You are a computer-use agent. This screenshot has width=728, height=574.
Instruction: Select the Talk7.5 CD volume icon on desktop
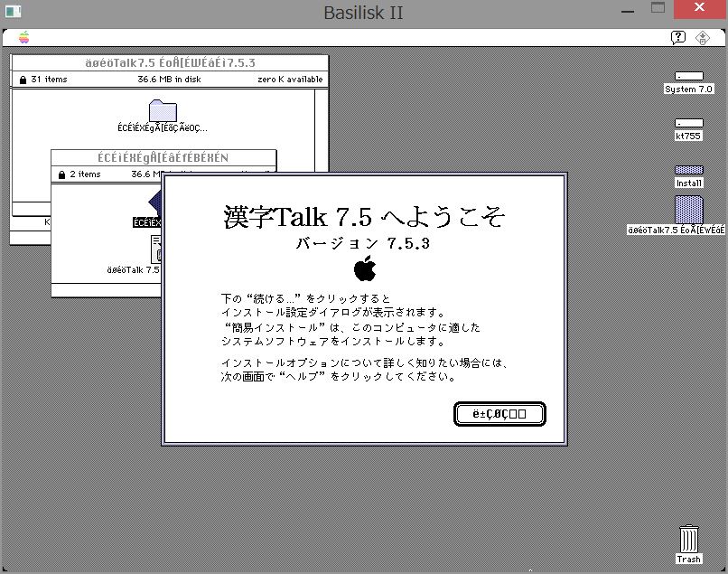tap(688, 209)
